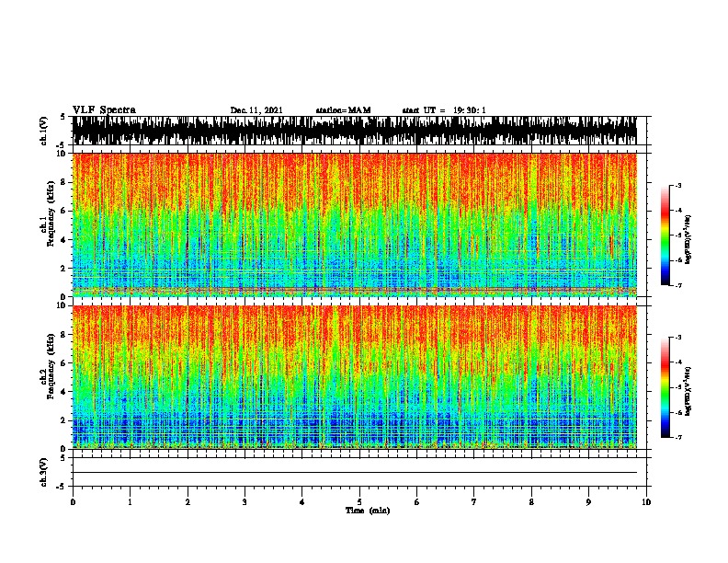The image size is (728, 563).
Task: Click the ch.1 frequency tick label "6"
Action: [x=64, y=212]
